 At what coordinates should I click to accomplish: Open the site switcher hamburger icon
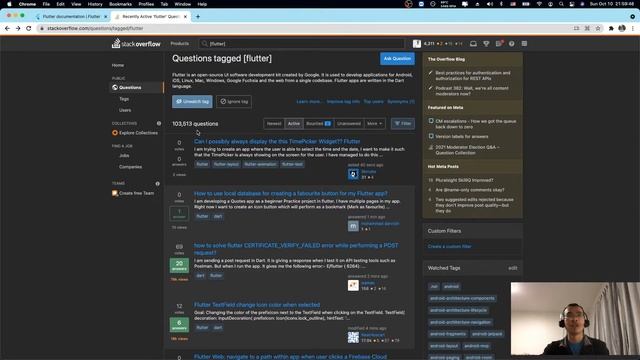click(524, 44)
